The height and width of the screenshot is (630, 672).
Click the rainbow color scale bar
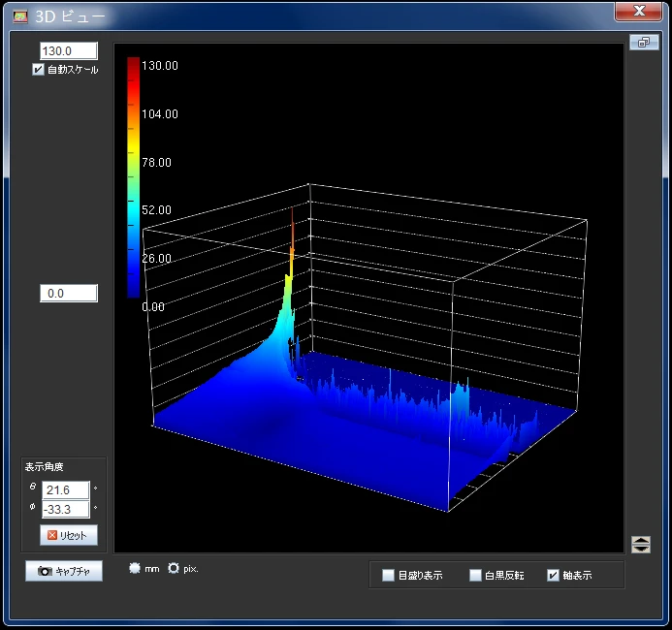(x=133, y=174)
